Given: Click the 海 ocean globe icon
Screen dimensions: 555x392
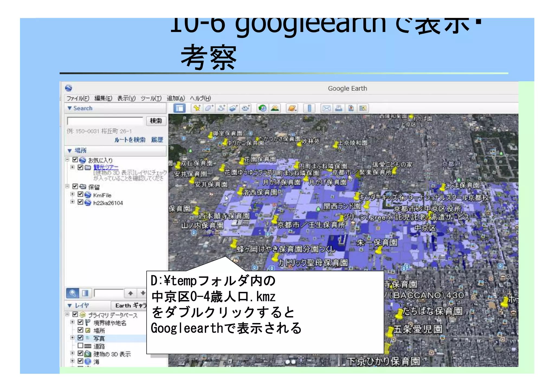Looking at the screenshot, I should tap(88, 361).
